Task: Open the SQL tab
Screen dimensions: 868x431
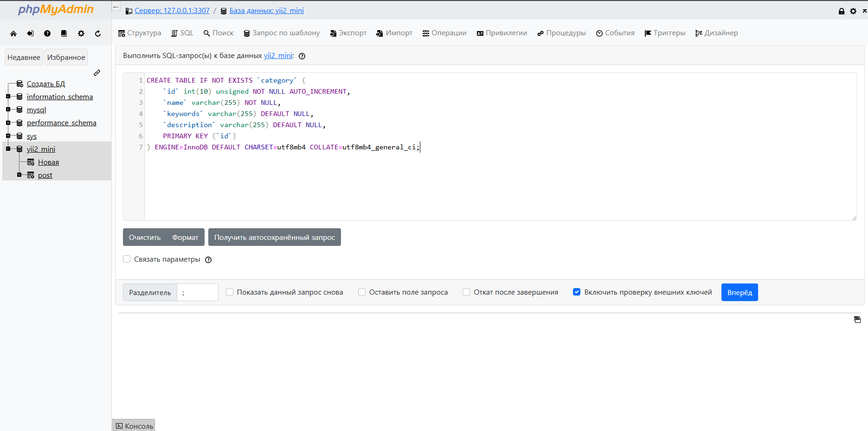Action: coord(182,33)
